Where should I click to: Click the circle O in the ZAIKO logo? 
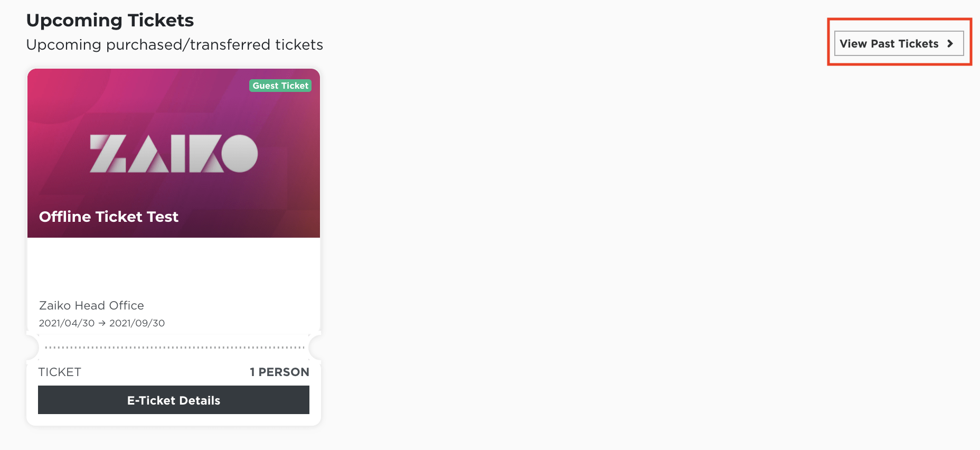click(240, 153)
